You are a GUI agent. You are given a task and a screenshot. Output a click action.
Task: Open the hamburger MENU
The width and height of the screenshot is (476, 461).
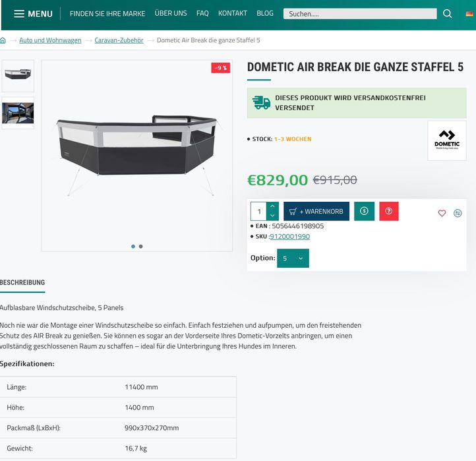(33, 14)
